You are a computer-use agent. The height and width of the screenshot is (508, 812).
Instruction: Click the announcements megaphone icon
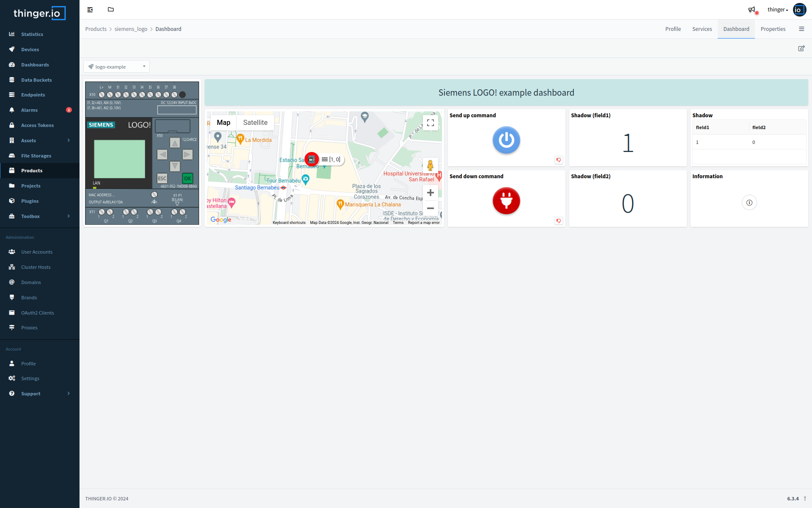(752, 10)
